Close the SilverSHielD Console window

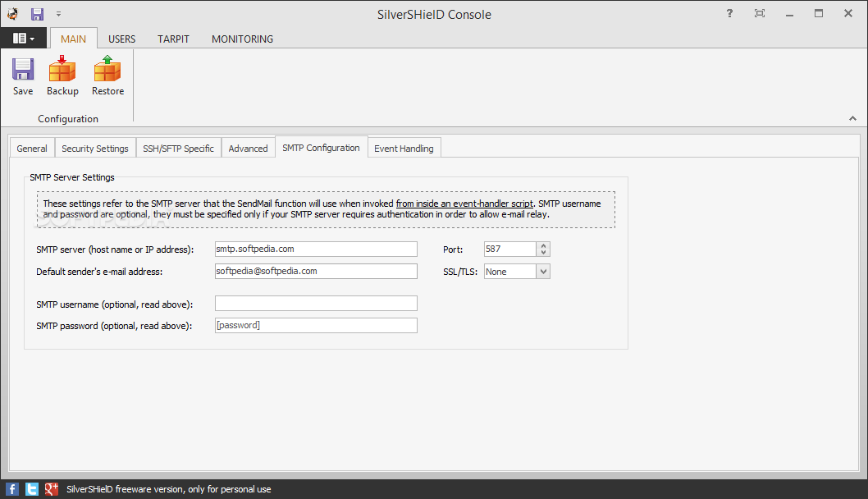point(848,13)
